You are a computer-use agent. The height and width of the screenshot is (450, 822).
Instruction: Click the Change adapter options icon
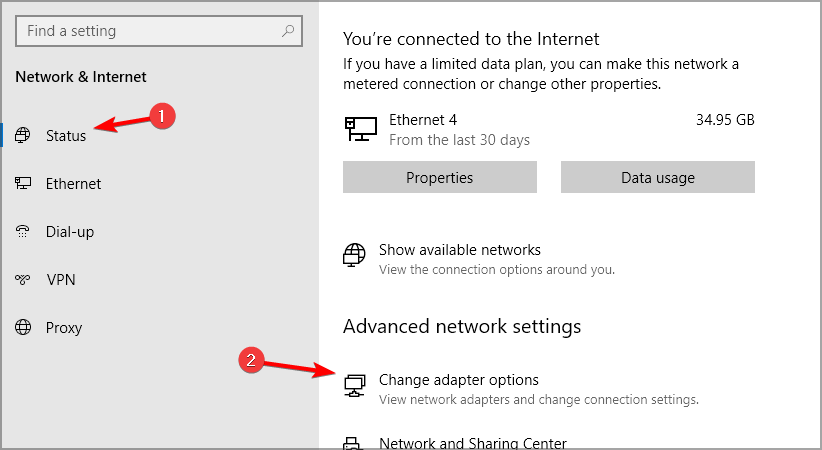(x=354, y=385)
